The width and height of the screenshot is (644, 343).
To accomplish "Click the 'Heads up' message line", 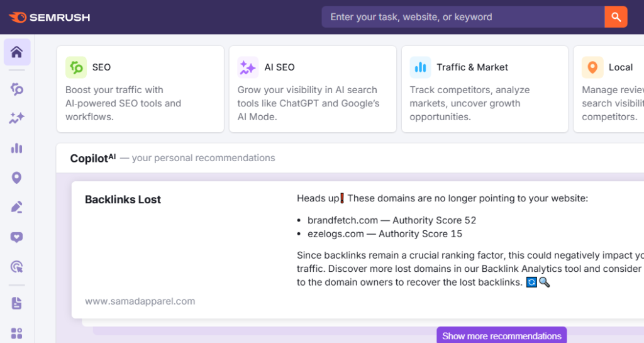I will click(442, 198).
